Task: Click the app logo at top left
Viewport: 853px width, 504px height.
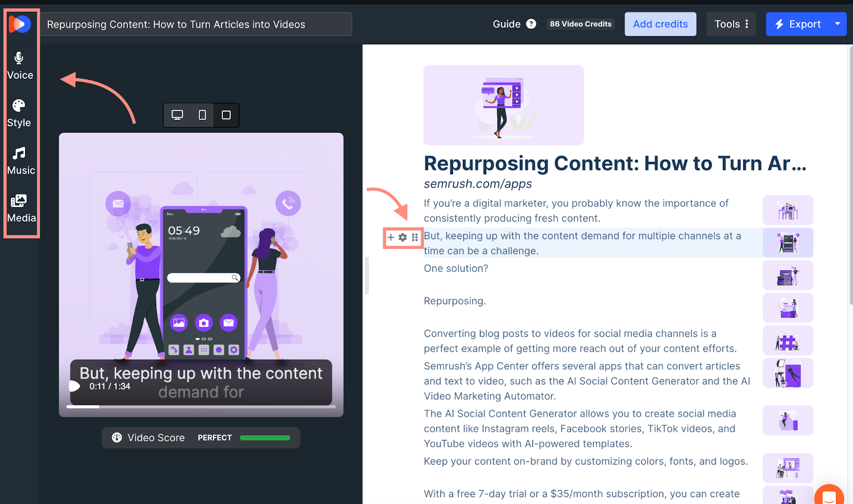Action: 19,23
